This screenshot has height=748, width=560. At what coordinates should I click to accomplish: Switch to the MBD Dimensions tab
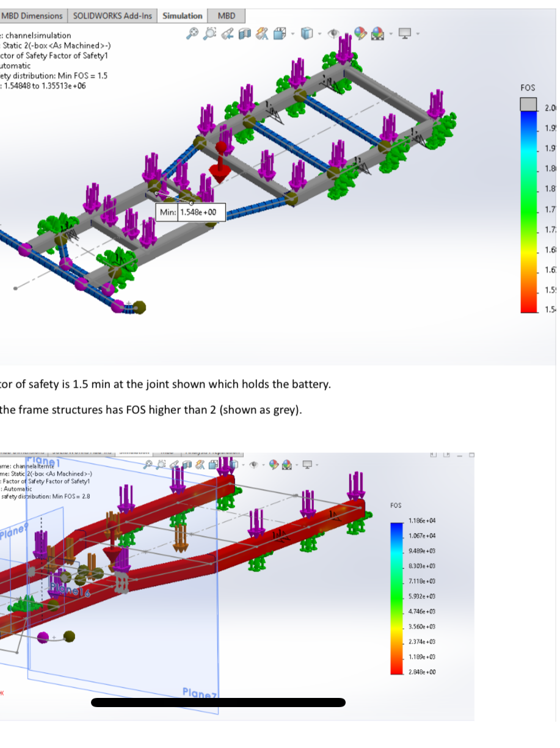click(32, 16)
